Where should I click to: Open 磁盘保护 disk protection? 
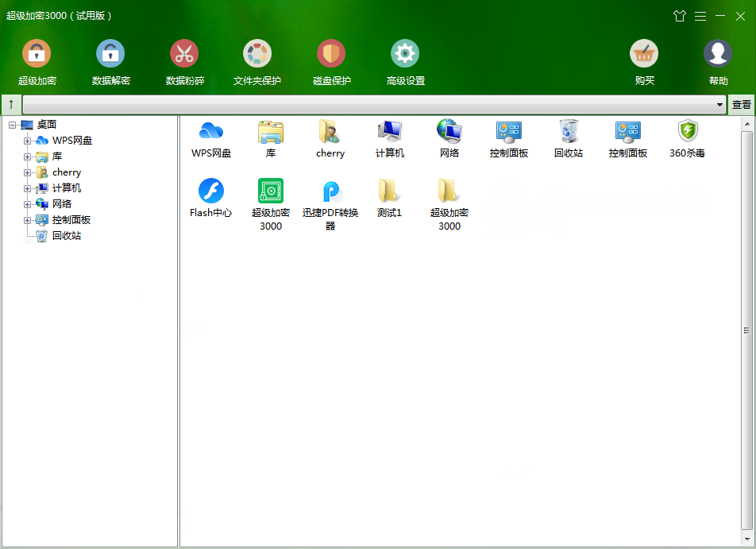coord(331,62)
